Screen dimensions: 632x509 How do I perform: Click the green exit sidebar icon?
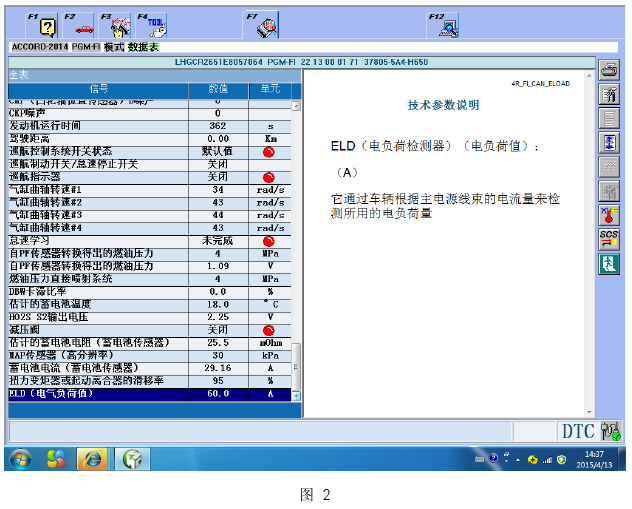pyautogui.click(x=609, y=264)
